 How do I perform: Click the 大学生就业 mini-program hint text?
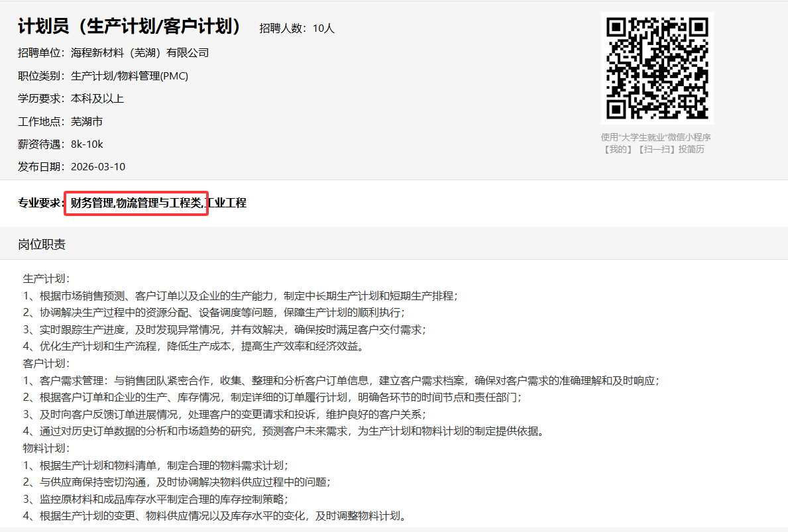tap(655, 137)
